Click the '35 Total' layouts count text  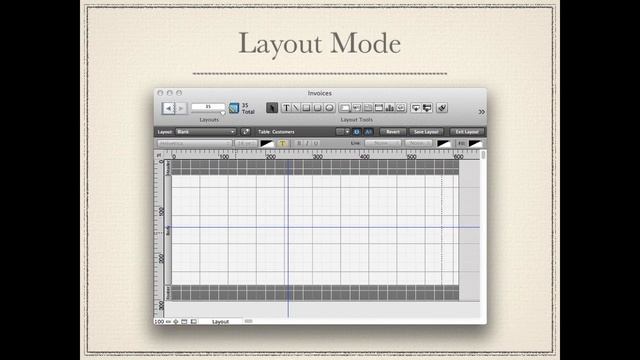tap(248, 108)
